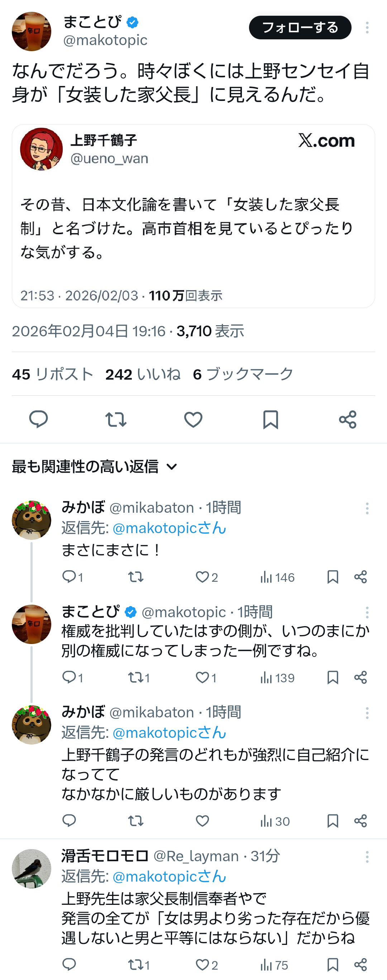Reply to the 権威を批判 post by まことぴ
Viewport: 387px width, 980px height.
click(69, 677)
